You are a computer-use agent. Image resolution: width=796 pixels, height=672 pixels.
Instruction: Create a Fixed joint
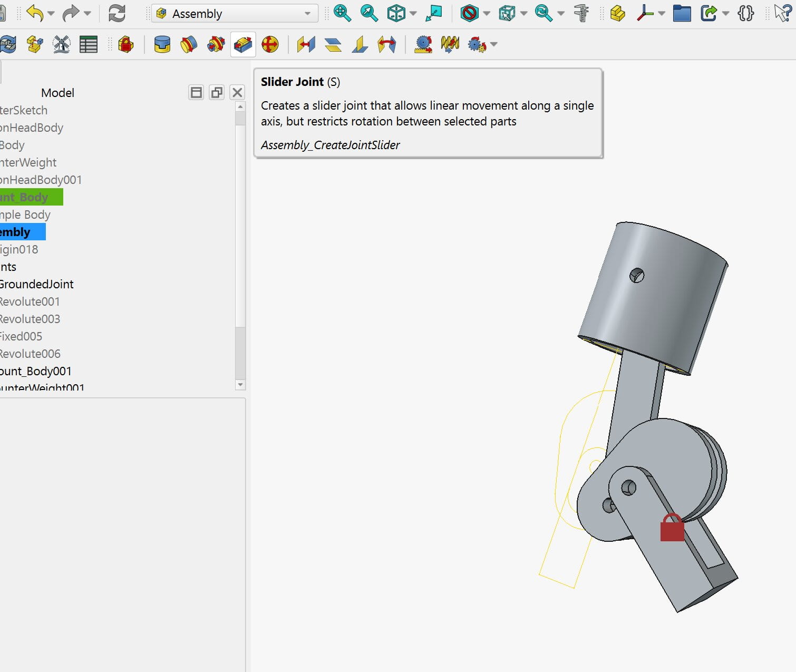162,45
